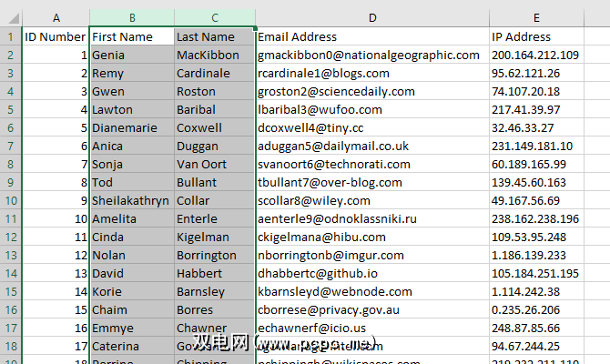
Task: Click the 'Last Name' header cell
Action: [215, 36]
